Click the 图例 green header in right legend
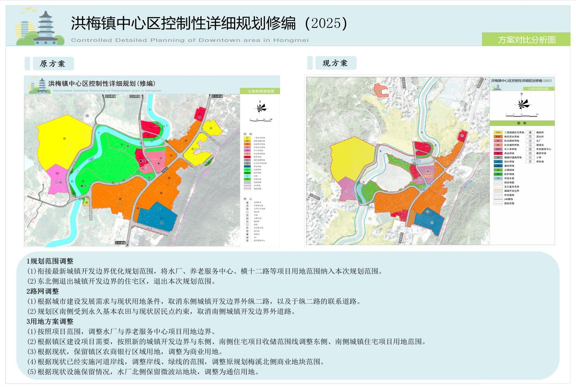 point(521,123)
